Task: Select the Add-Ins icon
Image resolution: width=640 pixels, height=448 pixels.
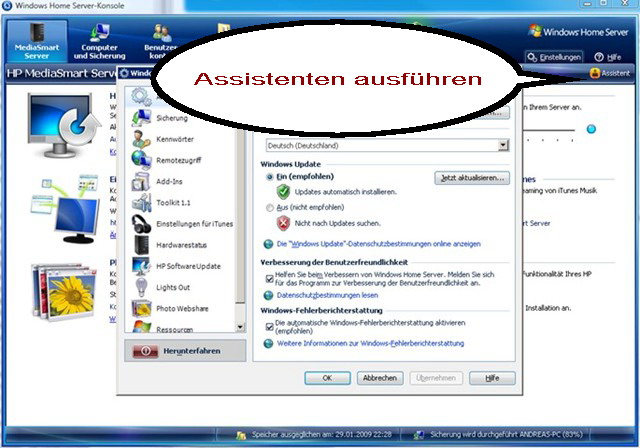Action: coord(141,181)
